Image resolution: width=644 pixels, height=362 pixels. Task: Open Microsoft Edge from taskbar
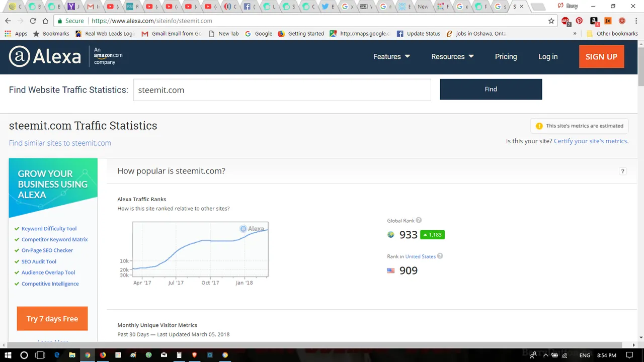click(x=57, y=355)
